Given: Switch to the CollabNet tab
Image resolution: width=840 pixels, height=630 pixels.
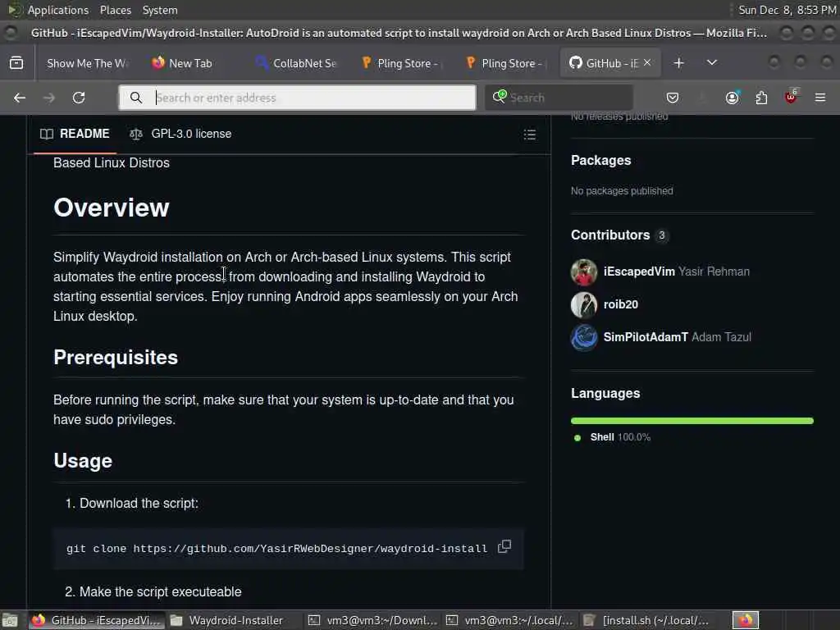Looking at the screenshot, I should click(x=296, y=63).
